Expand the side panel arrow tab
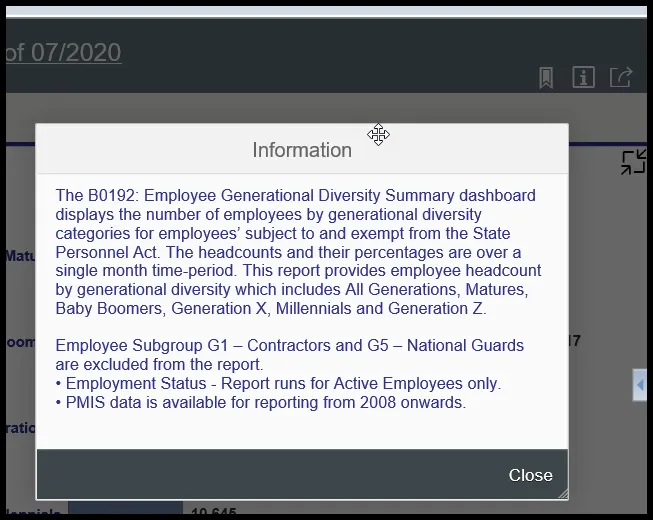 [640, 385]
